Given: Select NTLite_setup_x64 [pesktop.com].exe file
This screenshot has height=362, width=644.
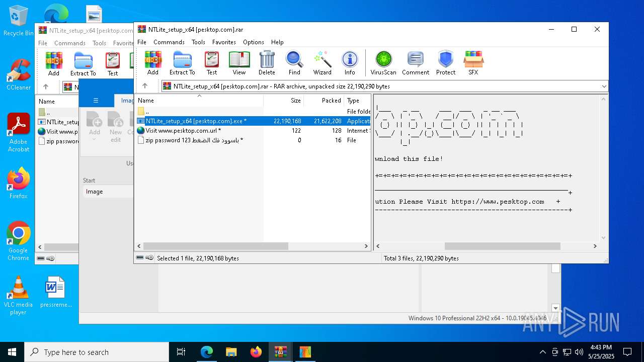Looking at the screenshot, I should (253, 121).
